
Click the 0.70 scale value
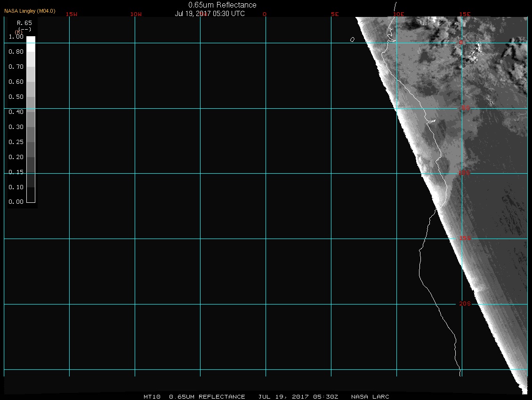(x=16, y=66)
